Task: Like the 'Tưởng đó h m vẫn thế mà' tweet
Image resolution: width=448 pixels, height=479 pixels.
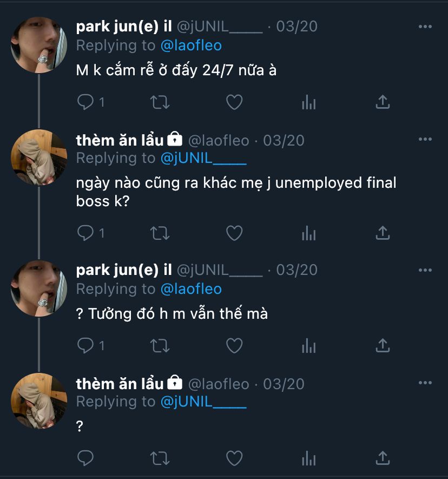Action: 234,345
